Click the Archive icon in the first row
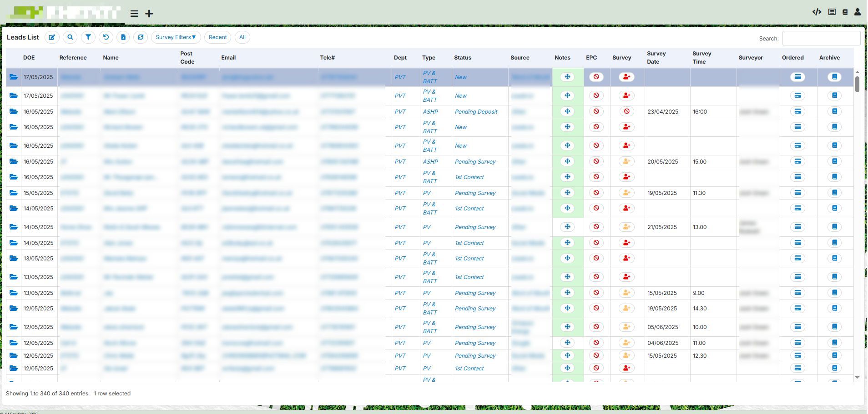 pyautogui.click(x=834, y=77)
